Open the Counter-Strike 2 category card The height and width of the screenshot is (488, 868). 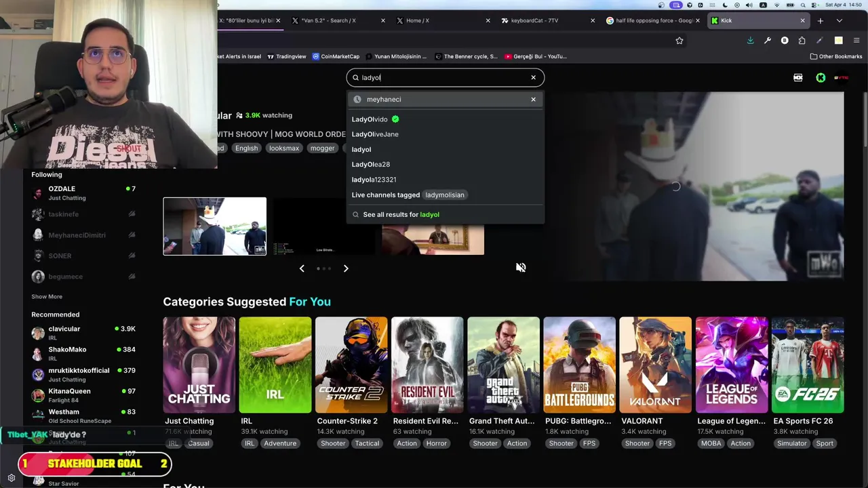coord(351,365)
